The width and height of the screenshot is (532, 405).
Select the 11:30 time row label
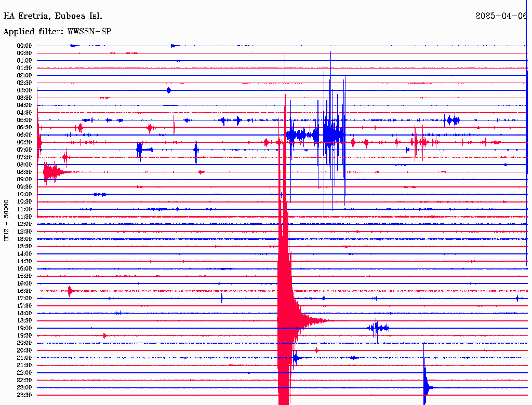tap(24, 217)
